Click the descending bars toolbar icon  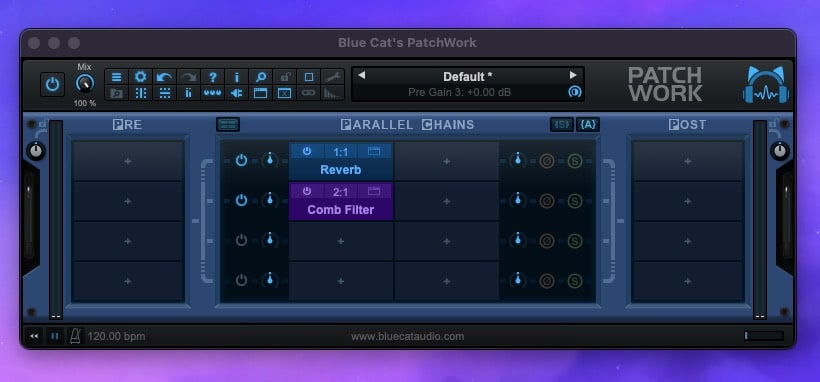pyautogui.click(x=333, y=93)
